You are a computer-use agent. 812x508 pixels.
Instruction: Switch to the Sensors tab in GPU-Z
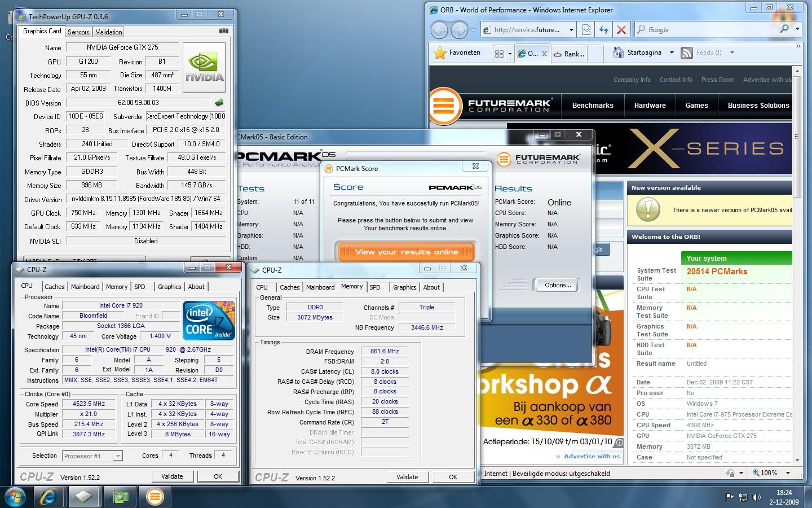pyautogui.click(x=78, y=32)
